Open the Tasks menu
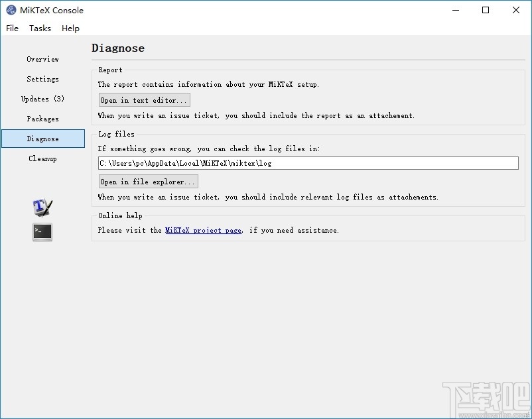This screenshot has width=532, height=419. click(40, 29)
